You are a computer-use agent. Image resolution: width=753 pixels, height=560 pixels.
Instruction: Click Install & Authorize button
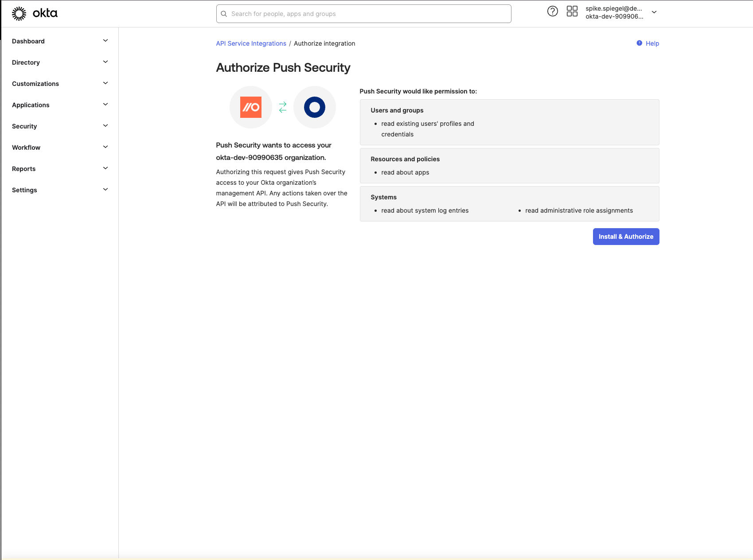(x=626, y=237)
